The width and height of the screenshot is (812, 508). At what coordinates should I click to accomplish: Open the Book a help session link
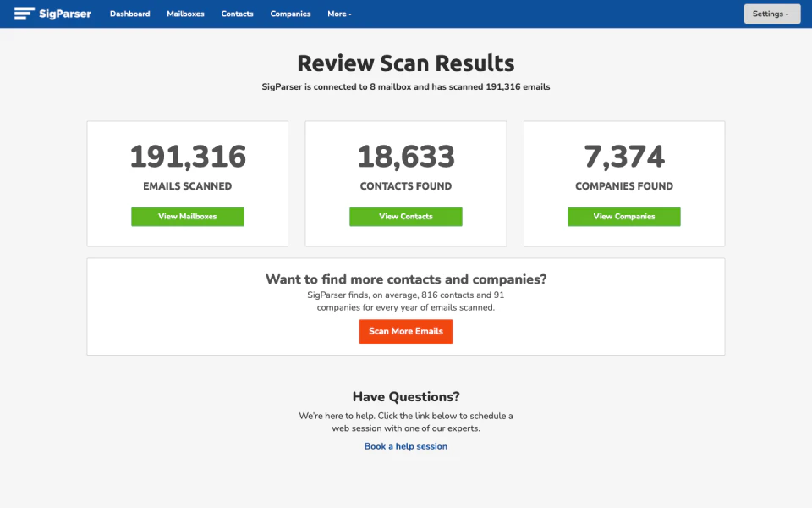click(405, 446)
